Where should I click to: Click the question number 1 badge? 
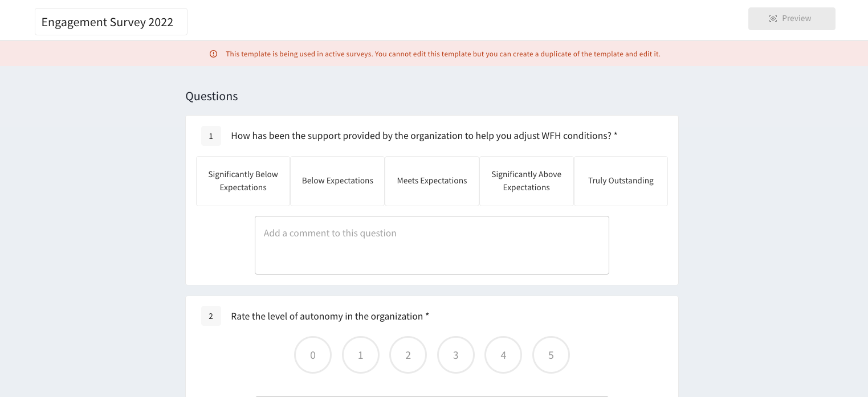(x=211, y=136)
